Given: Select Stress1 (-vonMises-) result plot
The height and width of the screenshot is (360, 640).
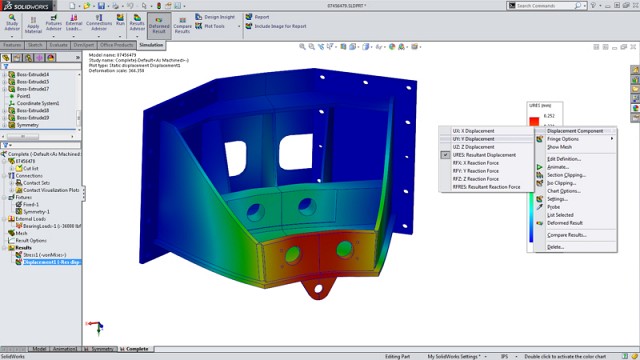Looking at the screenshot, I should click(44, 255).
